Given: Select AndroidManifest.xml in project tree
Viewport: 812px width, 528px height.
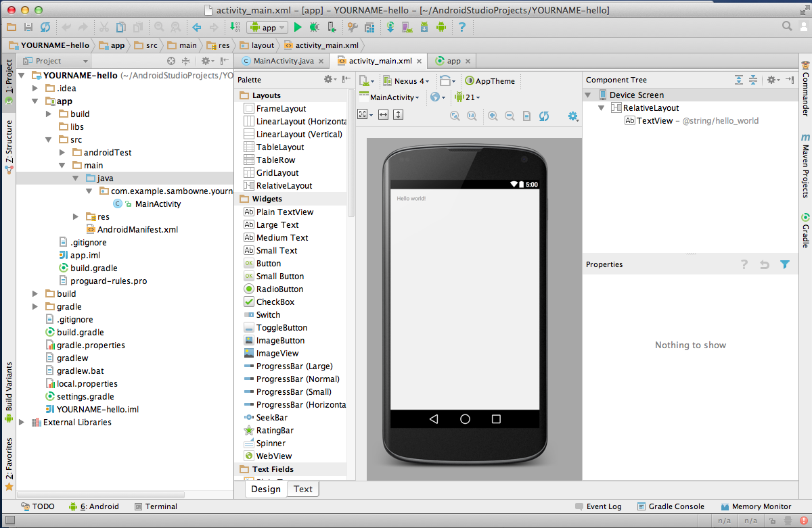Looking at the screenshot, I should tap(137, 229).
